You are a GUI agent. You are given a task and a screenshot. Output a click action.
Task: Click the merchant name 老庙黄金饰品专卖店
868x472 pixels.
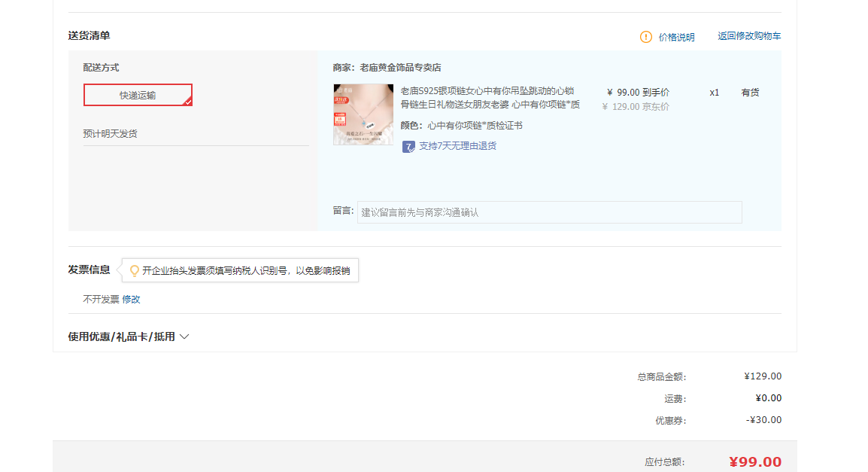[x=400, y=68]
